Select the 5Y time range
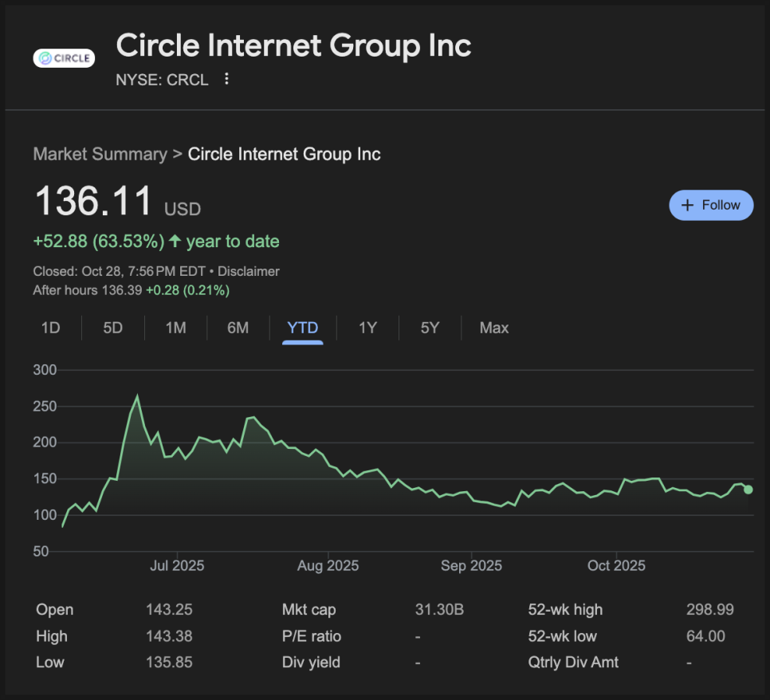The height and width of the screenshot is (700, 770). [430, 328]
